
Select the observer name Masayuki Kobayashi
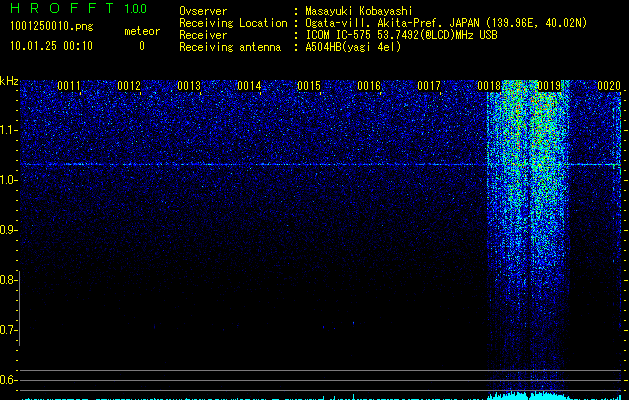[358, 11]
